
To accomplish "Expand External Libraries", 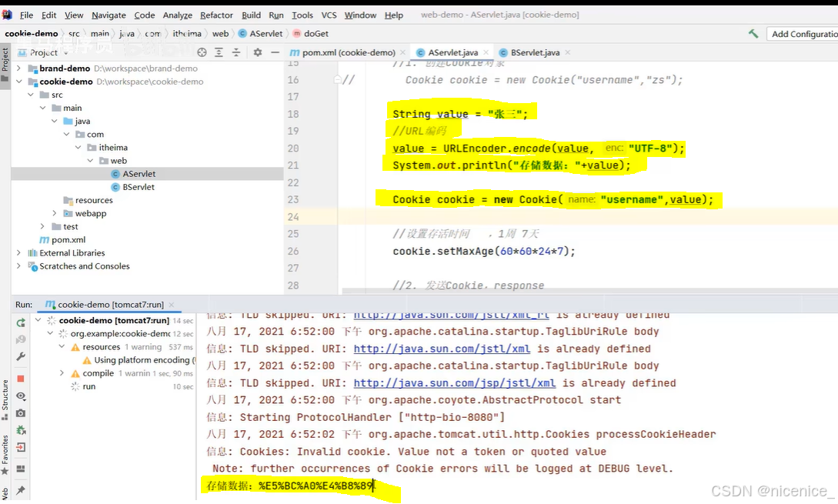I will click(18, 253).
